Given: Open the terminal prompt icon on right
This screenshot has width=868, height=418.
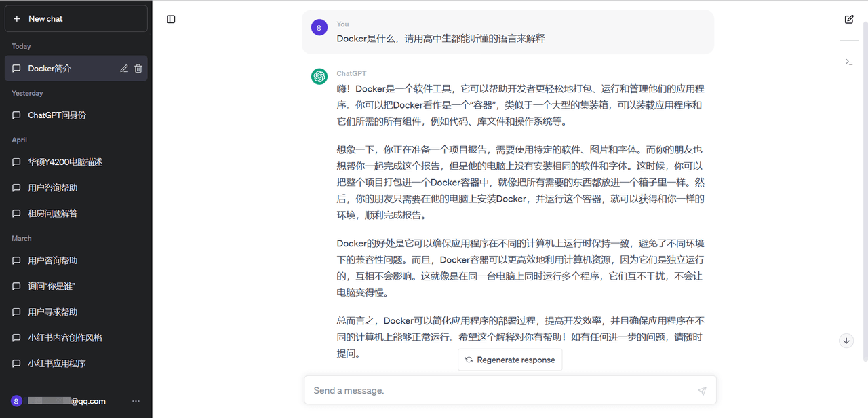Looking at the screenshot, I should click(848, 62).
